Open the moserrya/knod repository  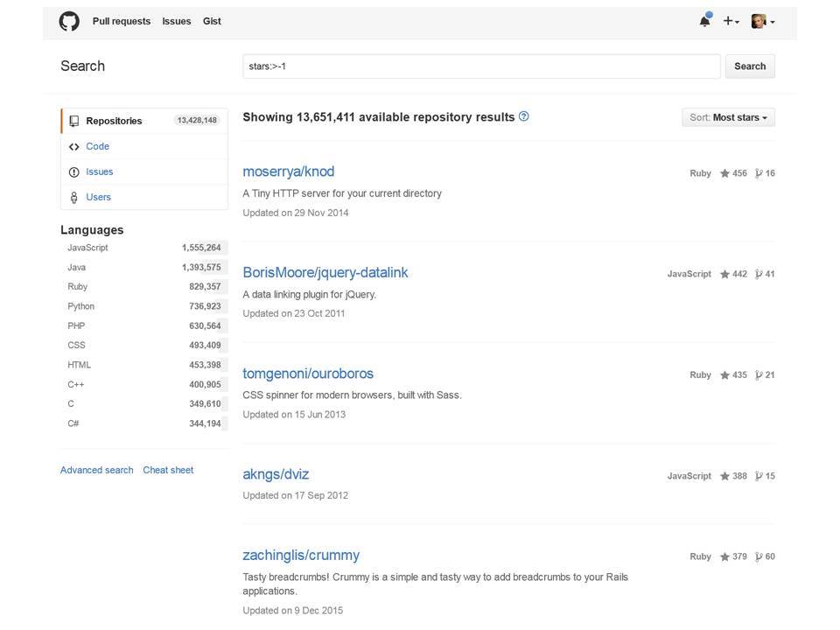(x=288, y=171)
